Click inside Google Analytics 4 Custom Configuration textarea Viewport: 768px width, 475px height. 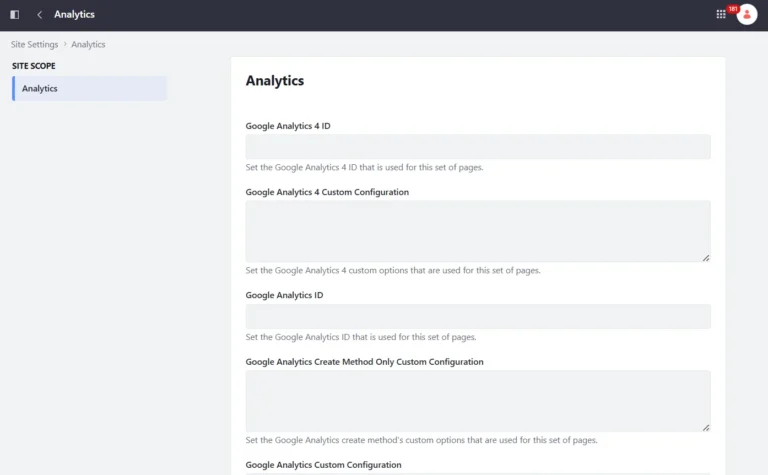[478, 231]
